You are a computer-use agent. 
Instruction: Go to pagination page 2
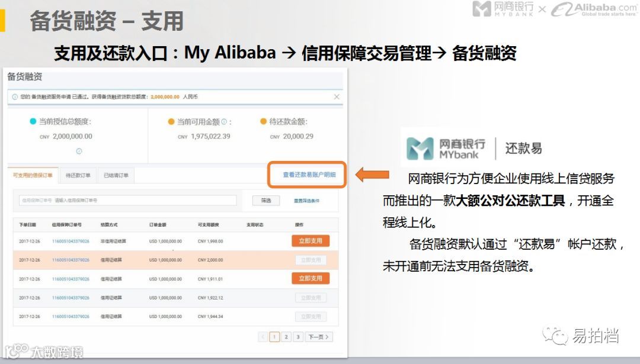click(286, 337)
